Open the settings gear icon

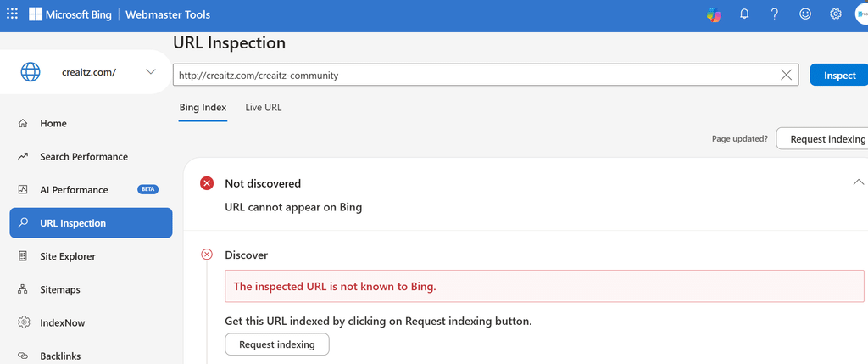point(836,15)
